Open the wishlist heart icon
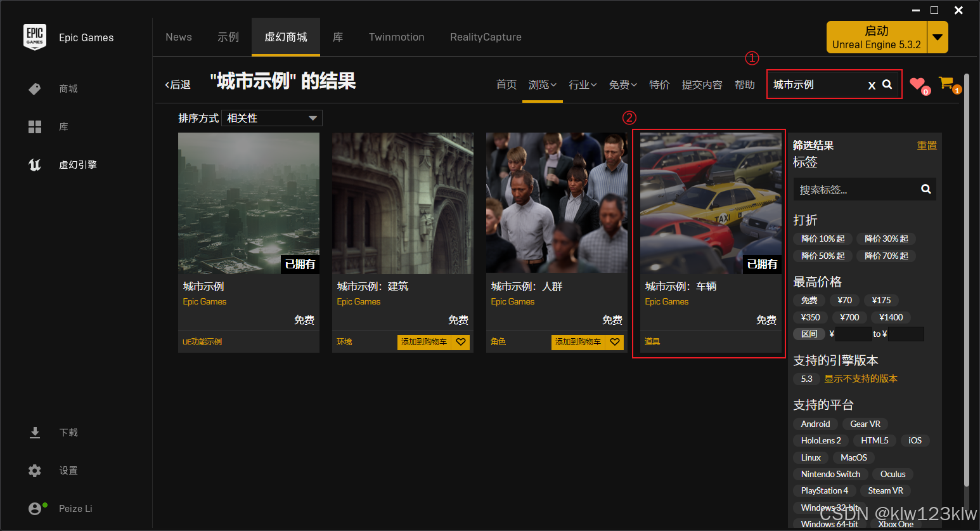Viewport: 980px width, 531px height. [x=917, y=84]
